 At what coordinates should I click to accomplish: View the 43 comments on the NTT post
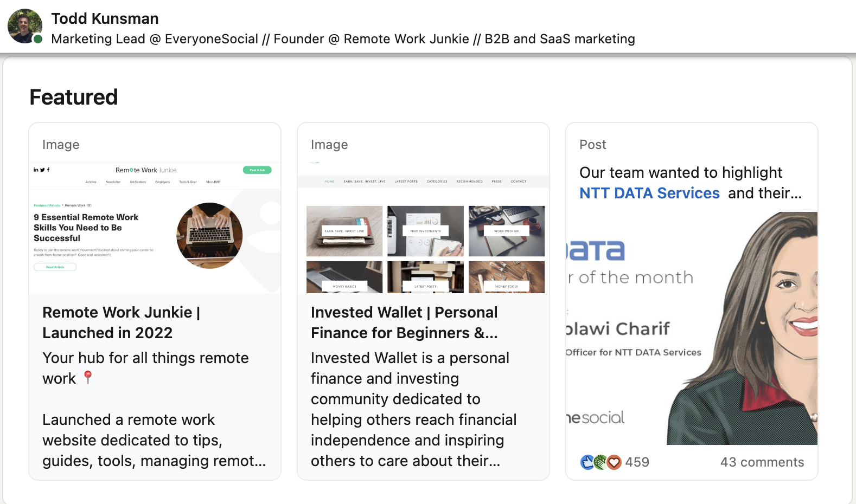(762, 462)
